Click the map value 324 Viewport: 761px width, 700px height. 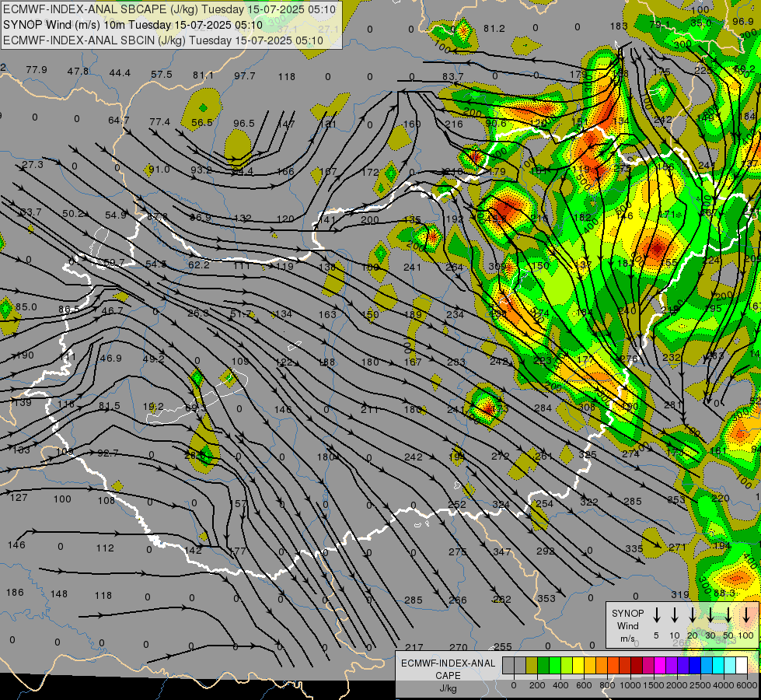tap(501, 505)
